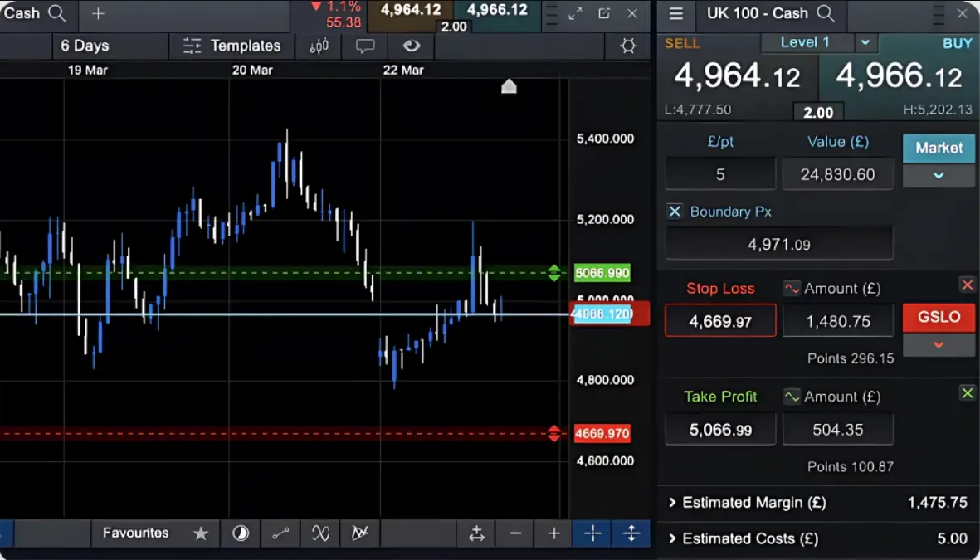Toggle the crosshair cursor tool
Screen dimensions: 980x560
click(592, 533)
